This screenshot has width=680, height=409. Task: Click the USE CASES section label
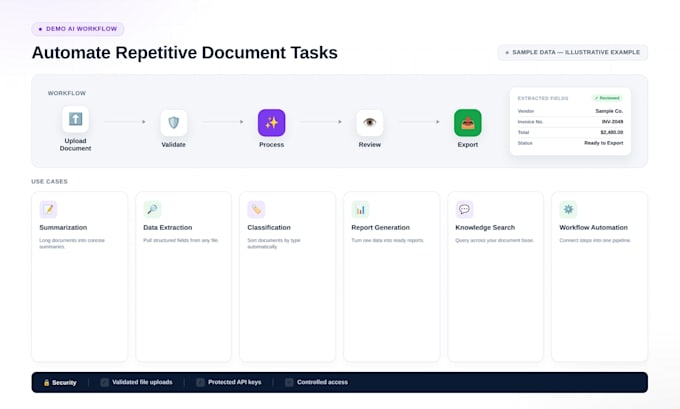49,181
